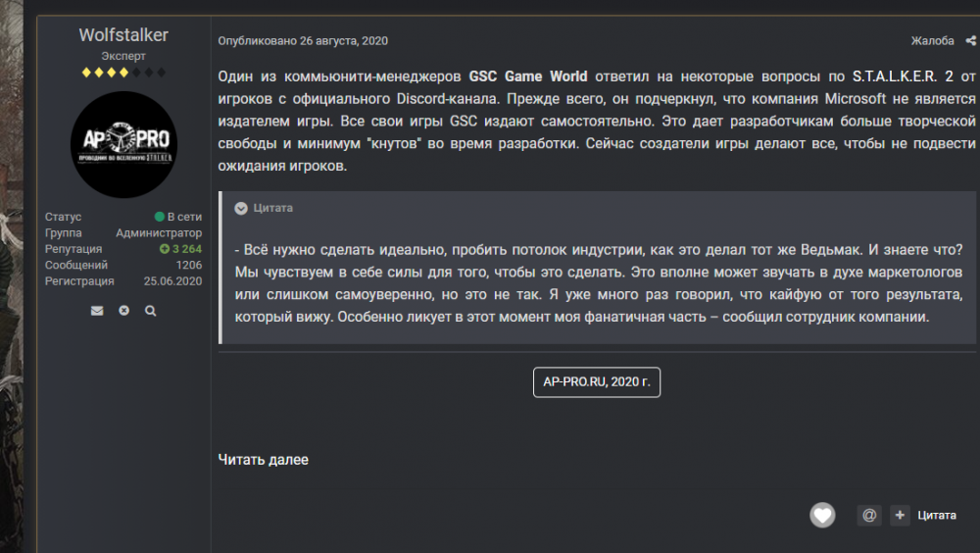Open the Wolfstalker profile name link
Viewport: 980px width, 553px height.
[123, 35]
